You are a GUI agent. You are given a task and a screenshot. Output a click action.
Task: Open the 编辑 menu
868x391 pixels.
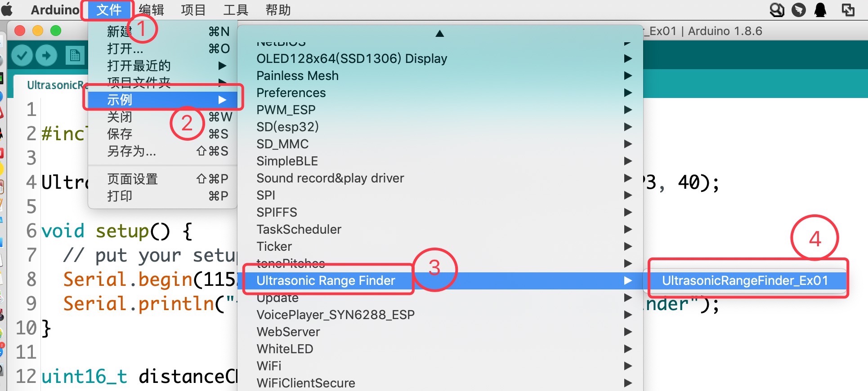pyautogui.click(x=152, y=9)
